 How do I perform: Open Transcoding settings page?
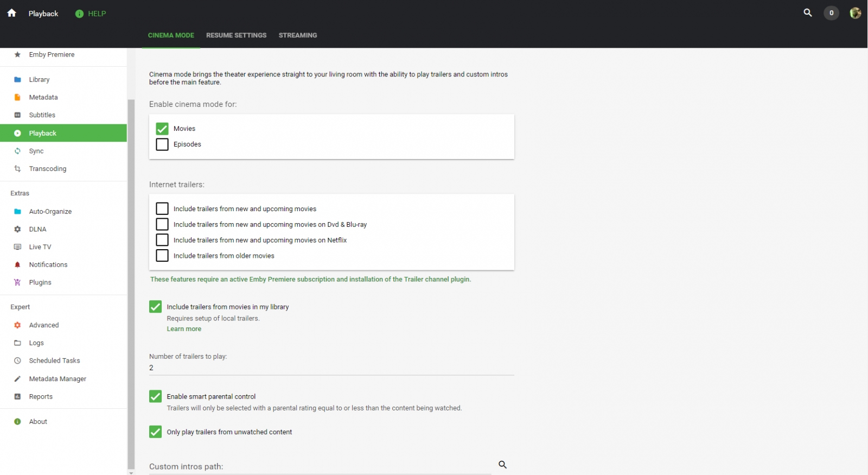[x=63, y=169]
